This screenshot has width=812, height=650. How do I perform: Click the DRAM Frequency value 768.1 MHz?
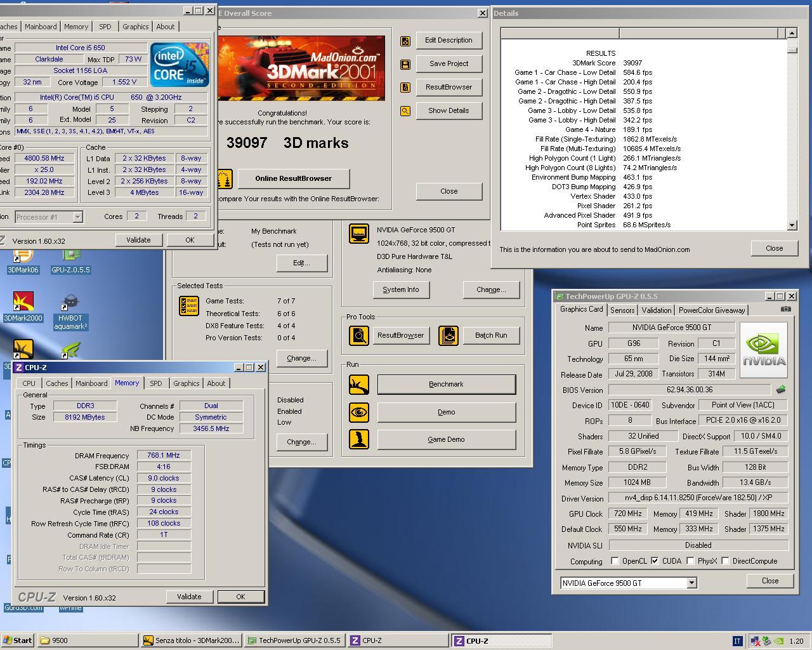[164, 455]
